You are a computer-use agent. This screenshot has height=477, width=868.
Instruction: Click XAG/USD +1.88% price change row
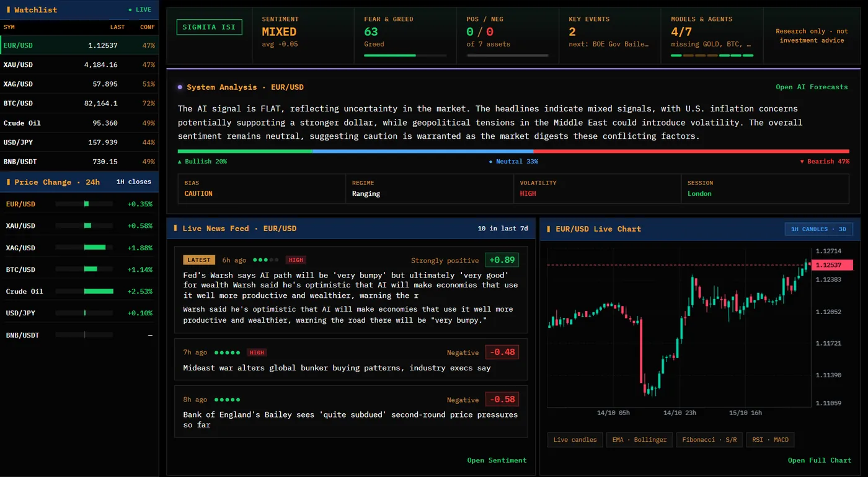[x=79, y=248]
